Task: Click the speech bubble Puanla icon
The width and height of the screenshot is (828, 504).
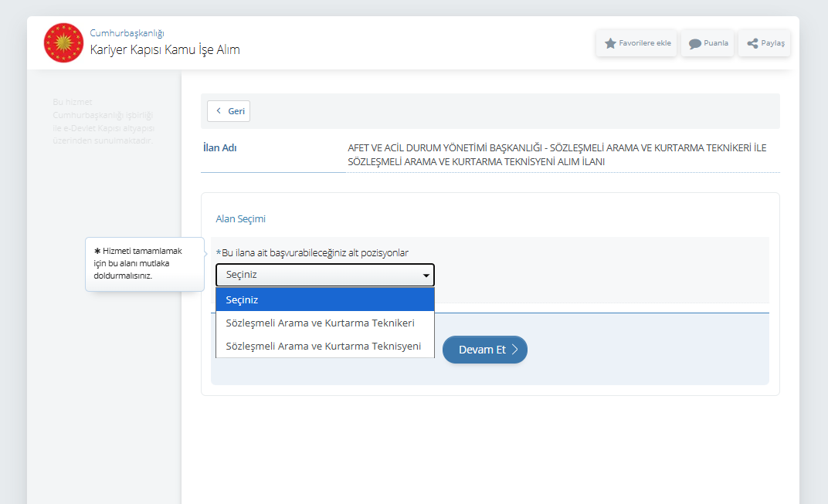Action: click(x=694, y=43)
